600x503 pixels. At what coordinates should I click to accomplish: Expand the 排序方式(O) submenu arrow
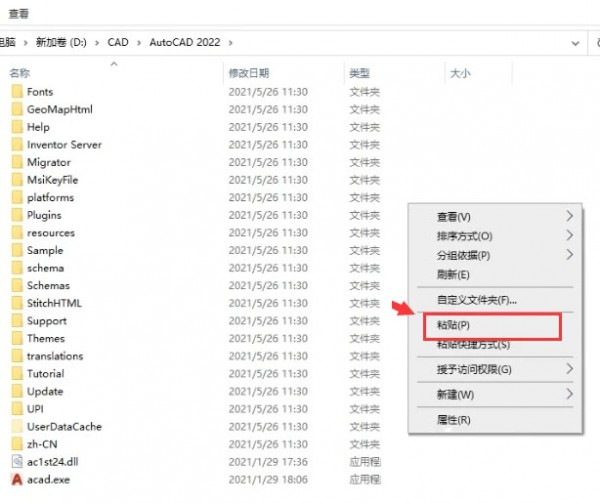569,235
